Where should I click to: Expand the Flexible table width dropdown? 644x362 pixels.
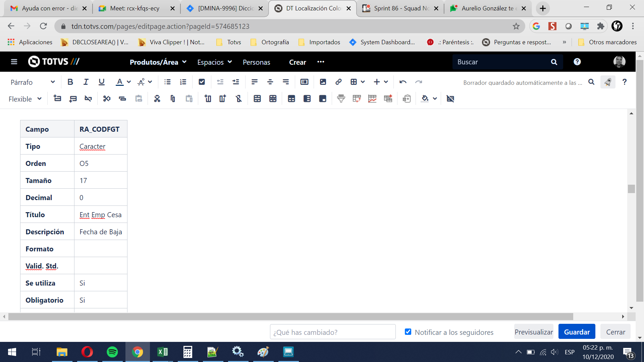[25, 99]
